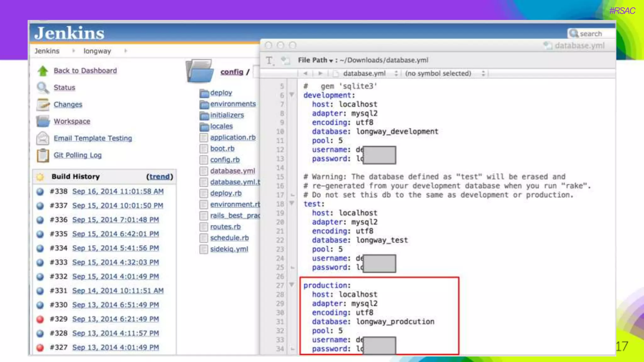Open the database.yml file link
This screenshot has height=362, width=644.
point(232,171)
